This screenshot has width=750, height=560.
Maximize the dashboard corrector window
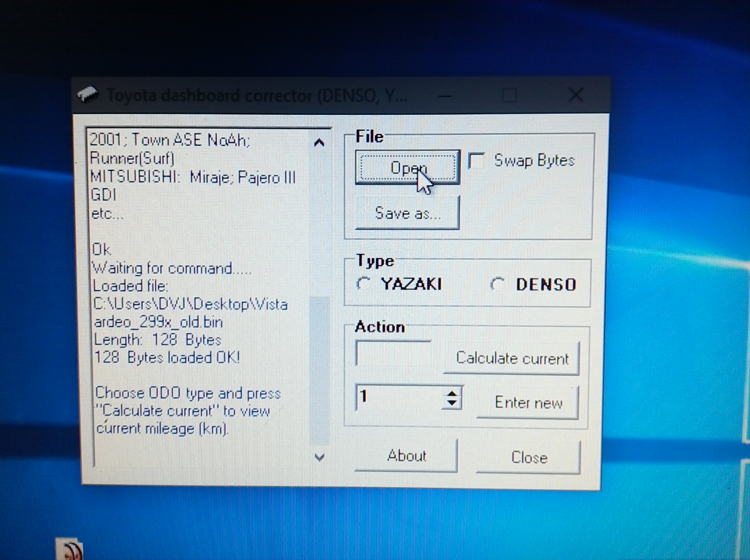[x=509, y=96]
